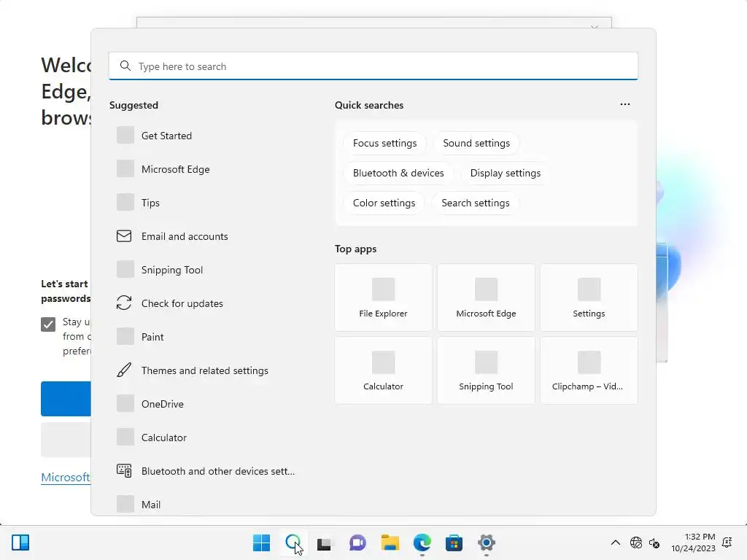Open Mail from Suggested list
The height and width of the screenshot is (560, 747).
pyautogui.click(x=207, y=505)
